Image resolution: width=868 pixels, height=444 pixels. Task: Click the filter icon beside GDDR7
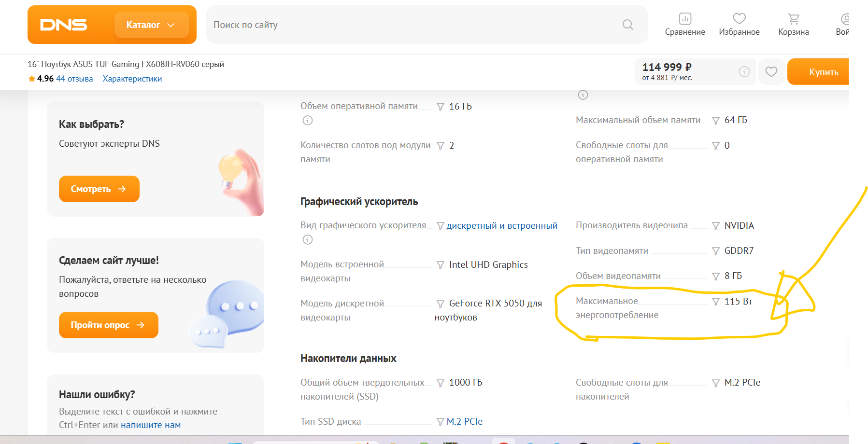tap(716, 251)
